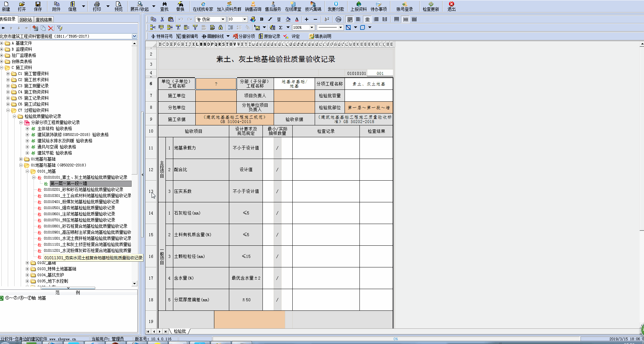This screenshot has height=344, width=644.
Task: Open the 仿宋 font name dropdown
Action: (x=222, y=19)
